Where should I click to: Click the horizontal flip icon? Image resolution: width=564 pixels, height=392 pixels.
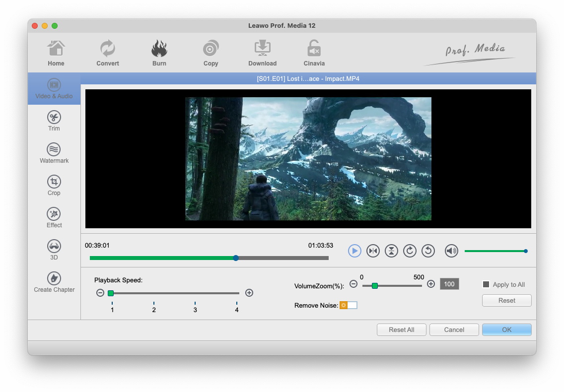coord(373,251)
